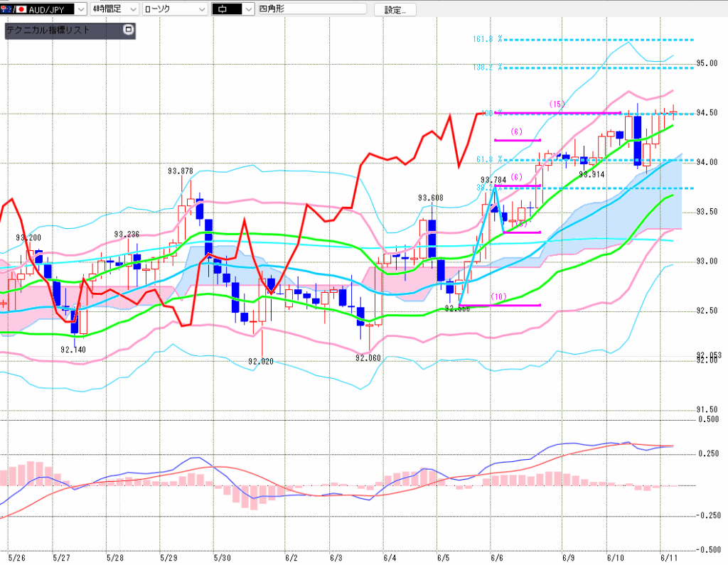Click the テクニカル指標リスト panel title

pos(48,30)
